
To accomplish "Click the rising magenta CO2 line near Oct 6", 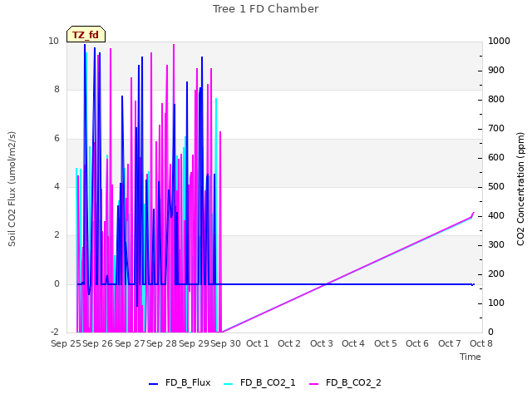I will pyautogui.click(x=417, y=243).
